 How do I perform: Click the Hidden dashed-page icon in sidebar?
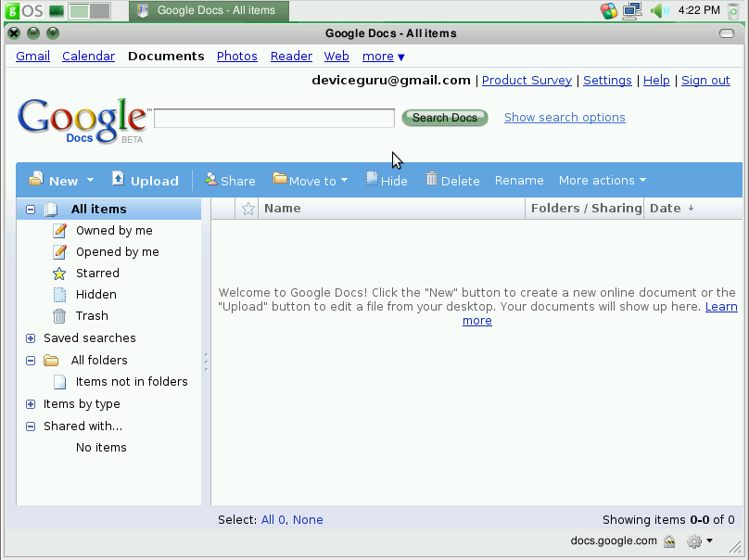tap(59, 295)
